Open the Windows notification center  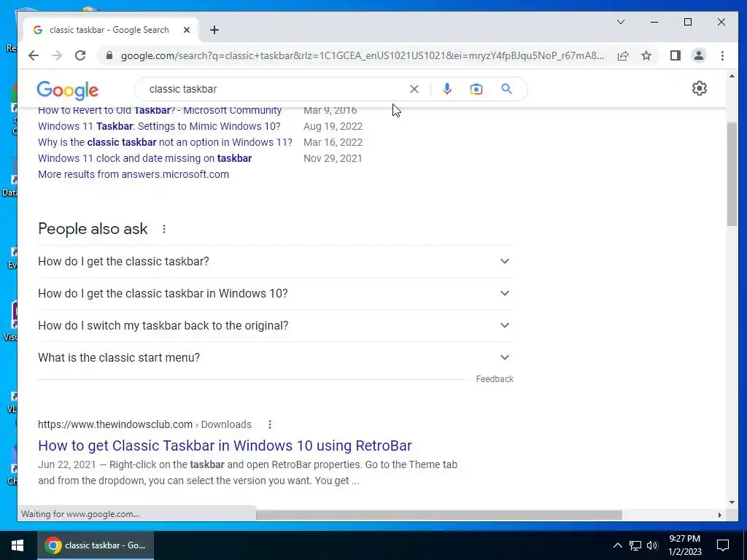coord(723,545)
